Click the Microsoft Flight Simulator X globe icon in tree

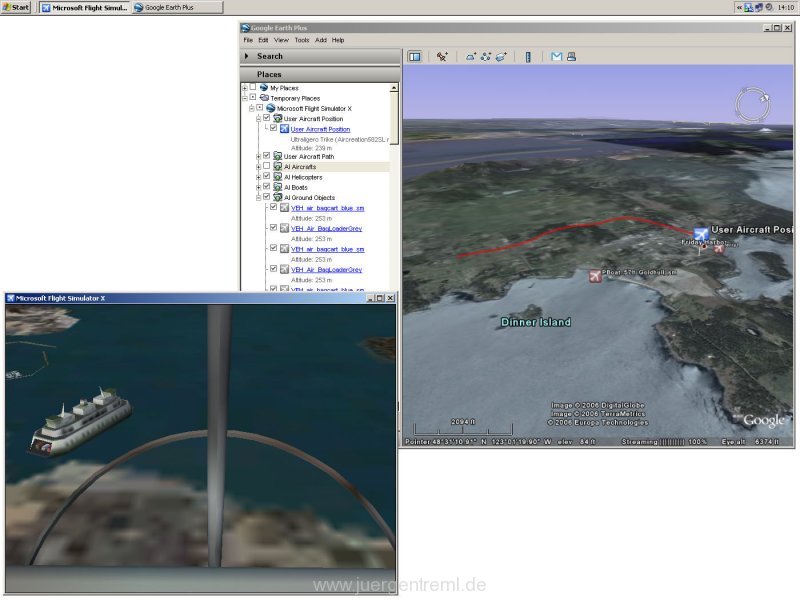click(271, 108)
